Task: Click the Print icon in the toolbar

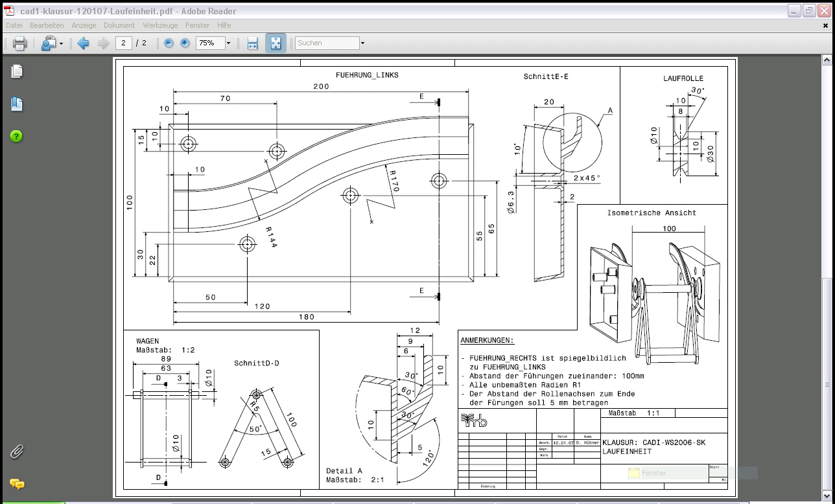Action: pos(19,43)
